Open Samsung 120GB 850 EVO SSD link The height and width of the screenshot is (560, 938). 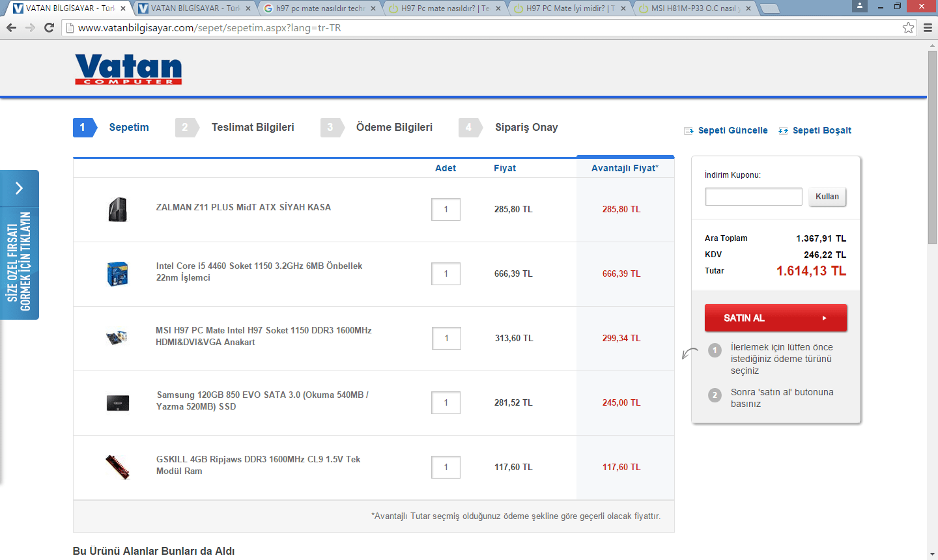coord(263,401)
